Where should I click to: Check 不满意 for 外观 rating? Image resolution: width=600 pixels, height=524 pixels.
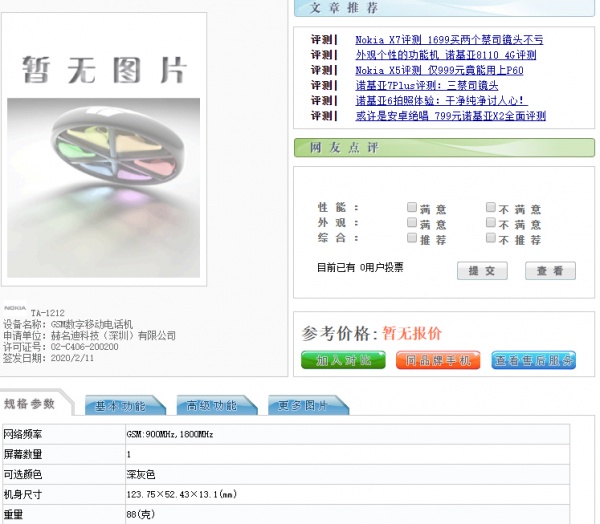click(491, 222)
